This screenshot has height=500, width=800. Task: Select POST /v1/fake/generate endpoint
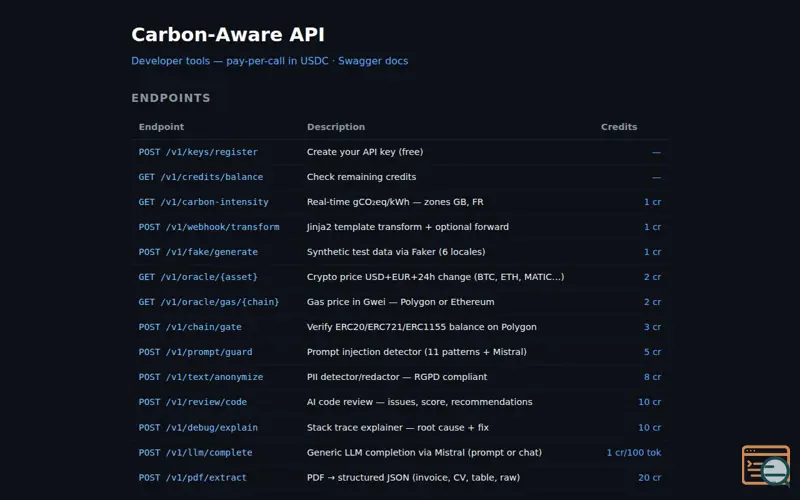pyautogui.click(x=198, y=252)
